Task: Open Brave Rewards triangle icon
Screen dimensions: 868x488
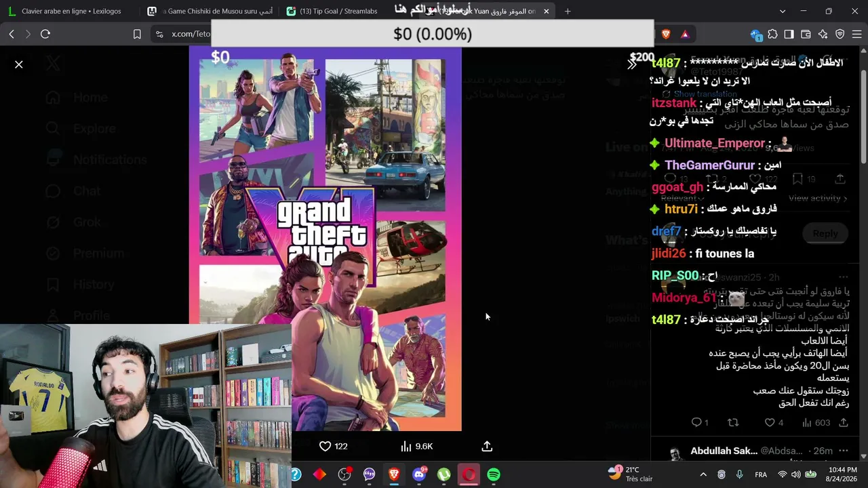Action: tap(685, 34)
